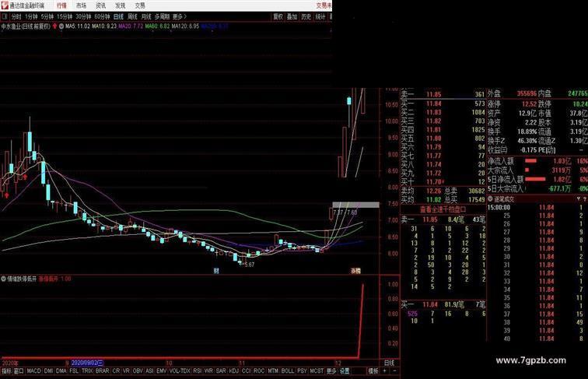Select the CR indicator
The width and height of the screenshot is (588, 379).
point(116,371)
